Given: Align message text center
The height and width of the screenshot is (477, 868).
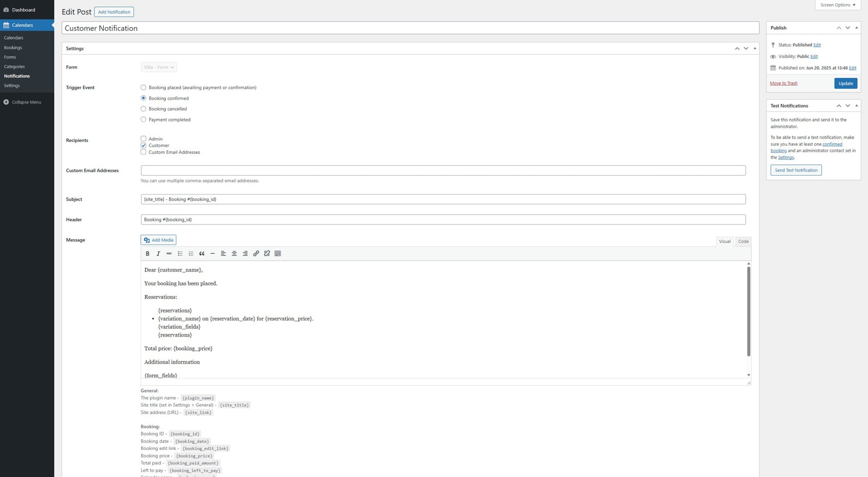Looking at the screenshot, I should (234, 254).
